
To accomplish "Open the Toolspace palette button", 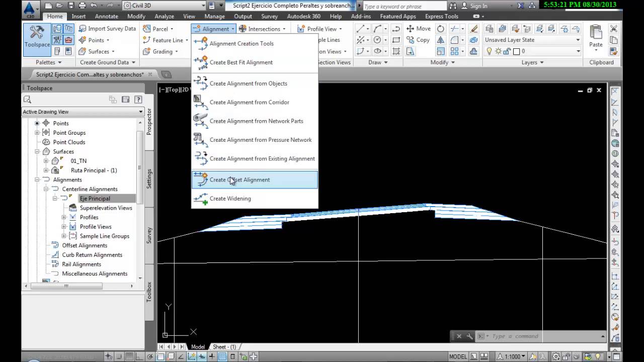I will click(37, 39).
